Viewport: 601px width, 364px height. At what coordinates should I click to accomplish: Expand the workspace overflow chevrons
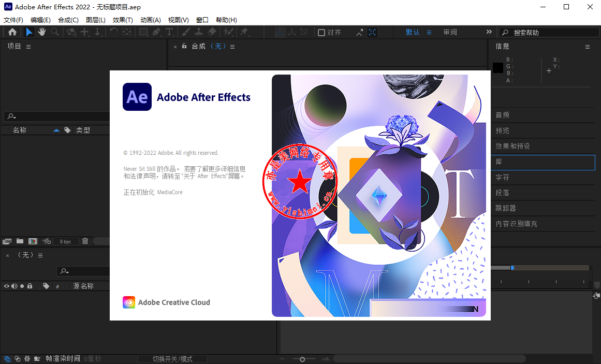pos(489,32)
